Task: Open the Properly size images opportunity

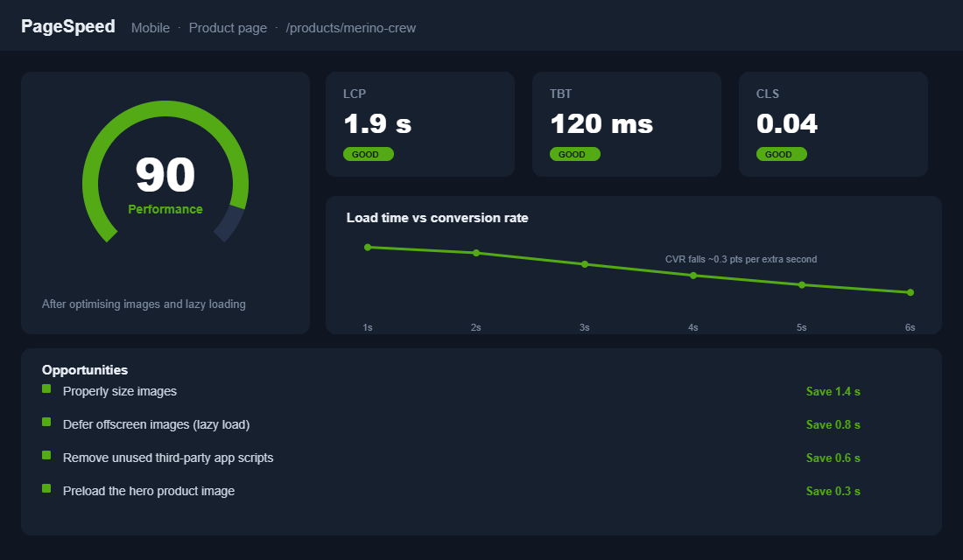Action: [120, 391]
